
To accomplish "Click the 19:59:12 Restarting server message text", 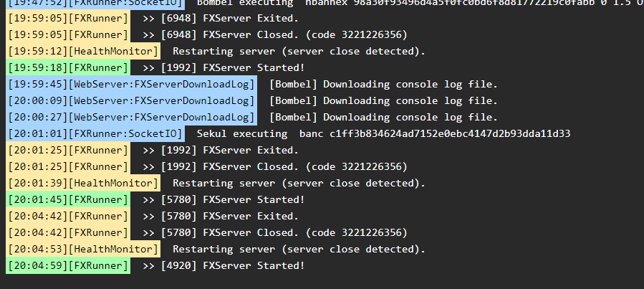I will pos(299,52).
